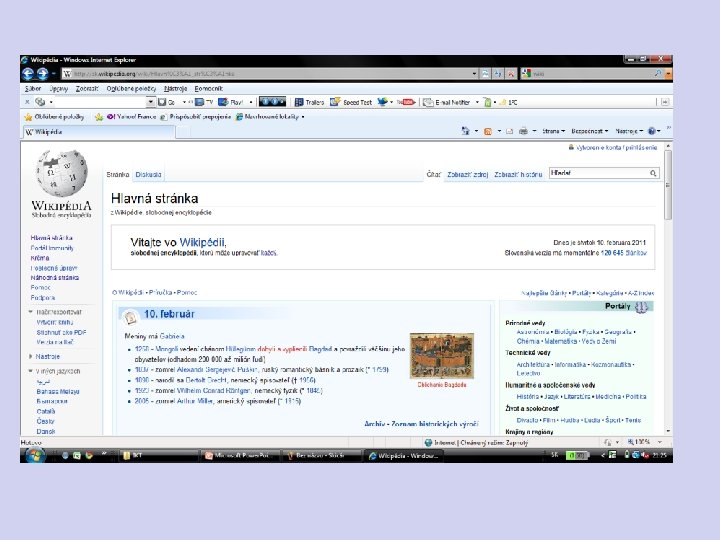The width and height of the screenshot is (720, 540).
Task: Go back with the browser Back arrow
Action: pos(28,73)
